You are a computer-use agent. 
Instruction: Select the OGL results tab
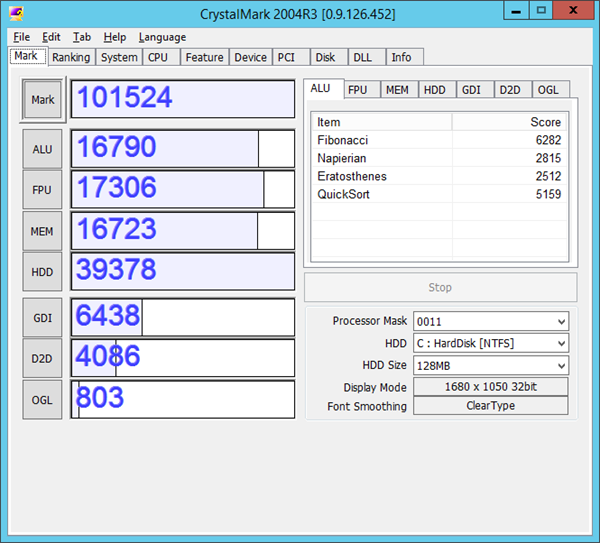(x=551, y=90)
